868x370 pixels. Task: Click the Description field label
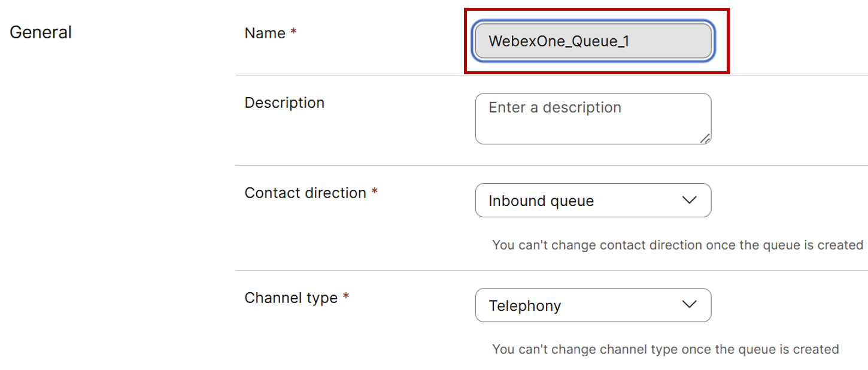(284, 103)
